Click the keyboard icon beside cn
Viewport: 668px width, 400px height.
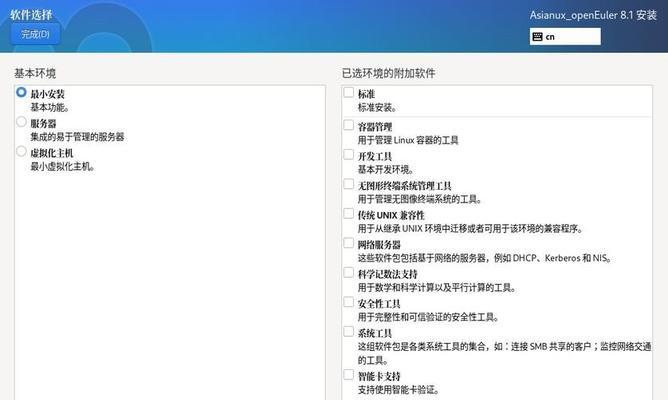point(537,37)
